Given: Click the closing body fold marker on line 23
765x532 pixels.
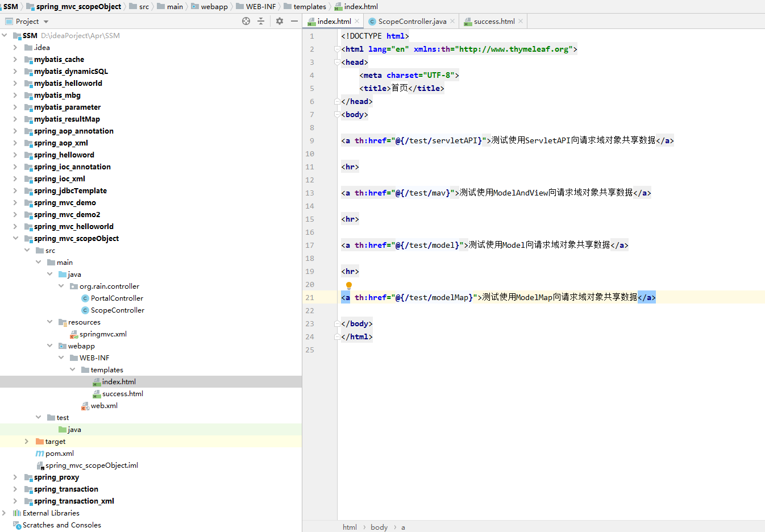Looking at the screenshot, I should [337, 323].
